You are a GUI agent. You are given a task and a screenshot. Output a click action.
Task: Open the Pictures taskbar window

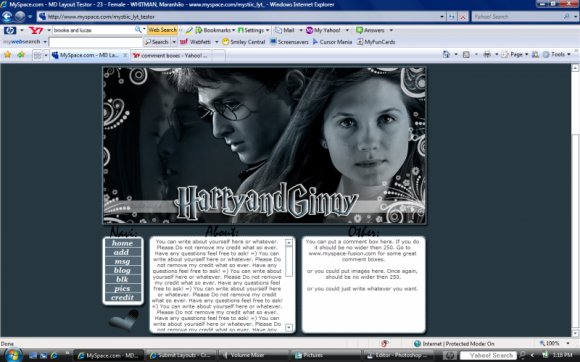(x=326, y=355)
